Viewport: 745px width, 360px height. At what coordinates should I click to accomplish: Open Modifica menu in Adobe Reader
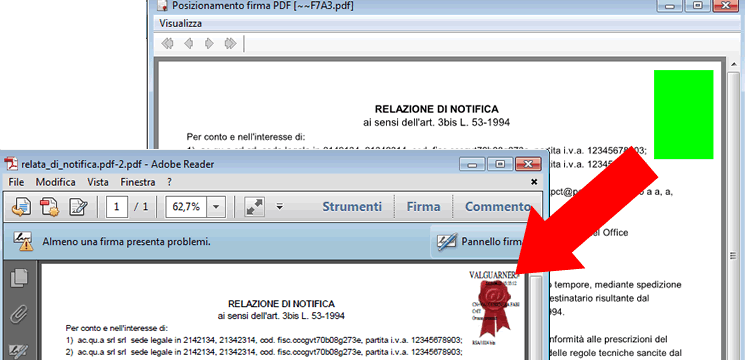(x=56, y=182)
